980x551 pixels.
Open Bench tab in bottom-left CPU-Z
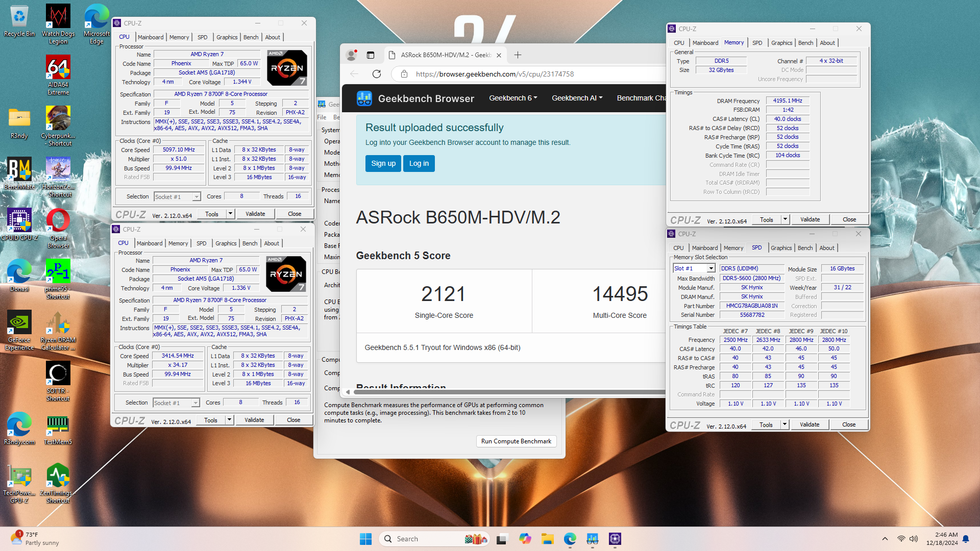click(250, 243)
